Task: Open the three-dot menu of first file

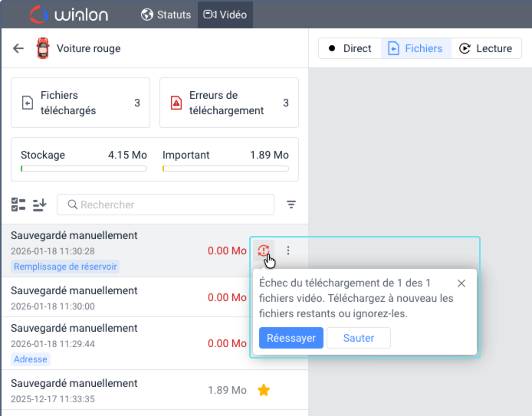Action: pos(288,251)
